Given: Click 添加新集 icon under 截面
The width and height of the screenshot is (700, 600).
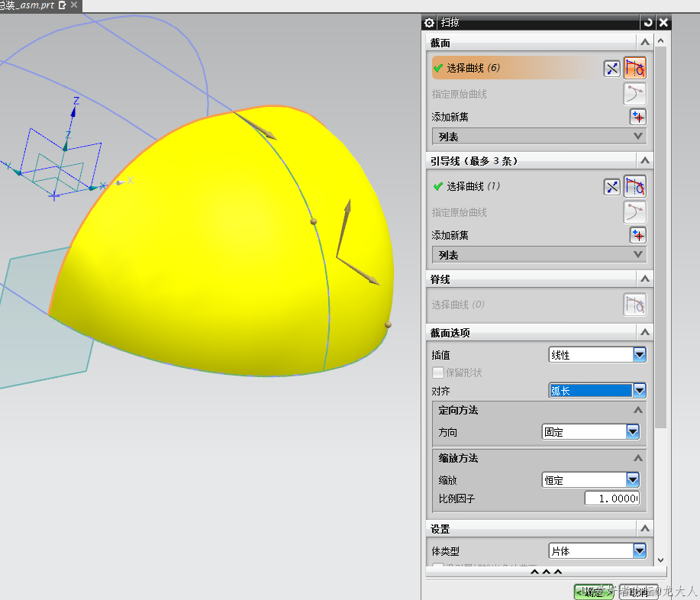Looking at the screenshot, I should pos(637,117).
